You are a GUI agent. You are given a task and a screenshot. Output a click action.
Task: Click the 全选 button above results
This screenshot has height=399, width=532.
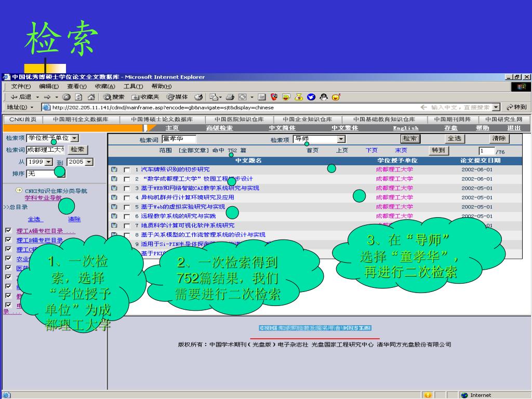coord(455,138)
